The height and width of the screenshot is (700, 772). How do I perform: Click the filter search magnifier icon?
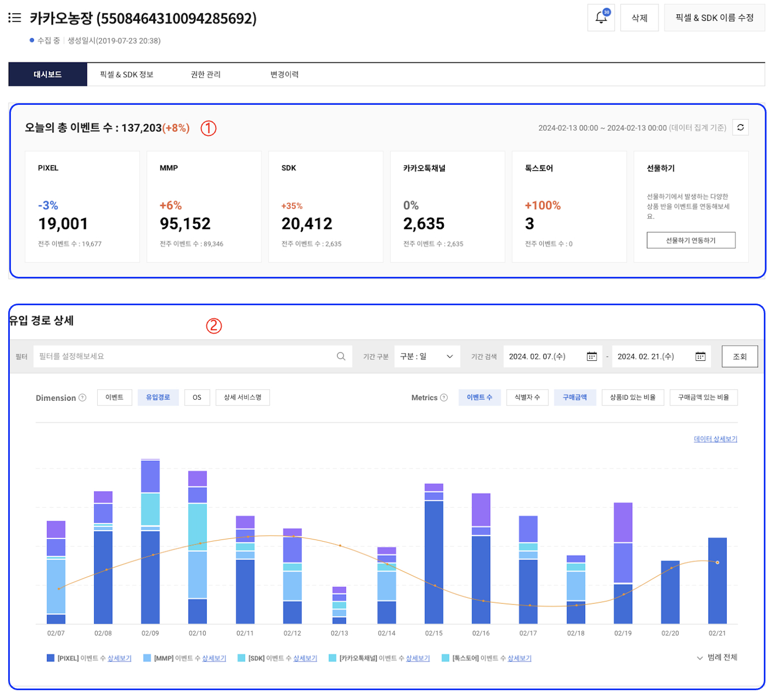coord(341,357)
